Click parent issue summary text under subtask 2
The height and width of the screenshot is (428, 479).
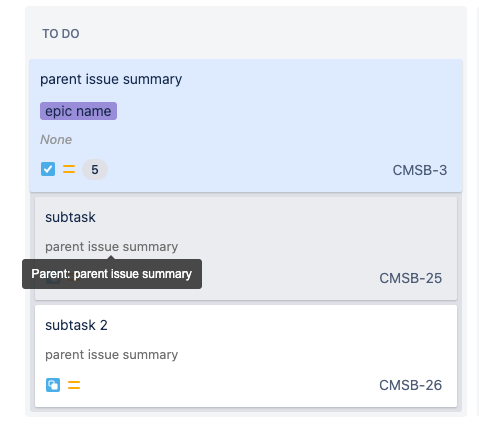coord(112,355)
